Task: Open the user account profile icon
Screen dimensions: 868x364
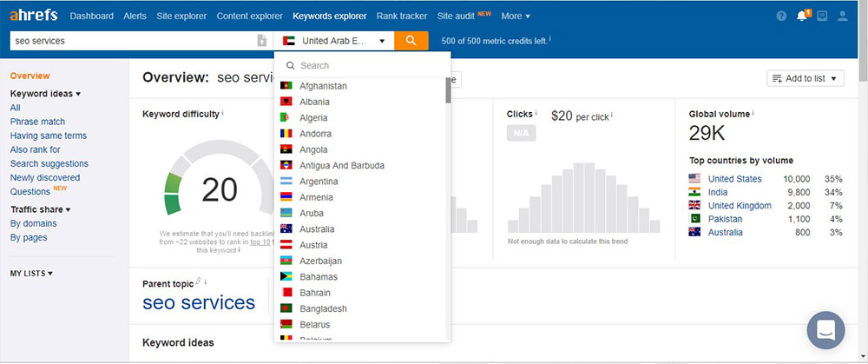Action: tap(843, 16)
